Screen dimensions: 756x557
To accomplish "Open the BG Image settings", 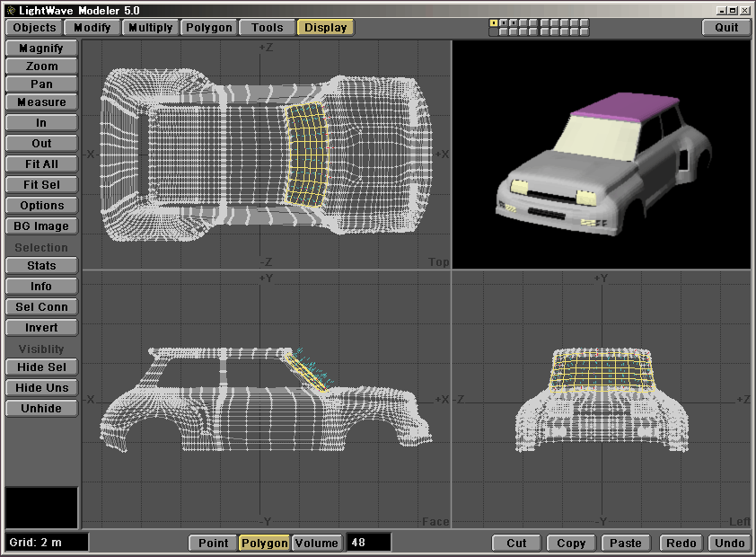I will click(x=41, y=226).
